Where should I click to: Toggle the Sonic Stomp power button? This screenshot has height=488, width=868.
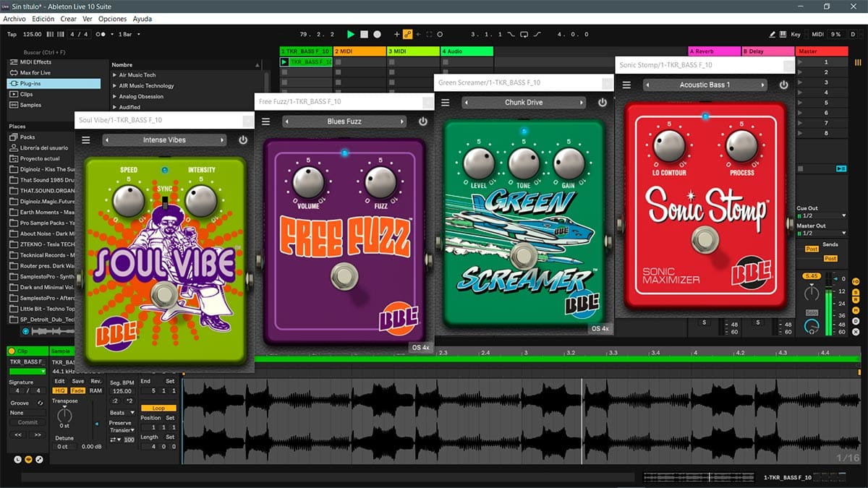[x=783, y=85]
